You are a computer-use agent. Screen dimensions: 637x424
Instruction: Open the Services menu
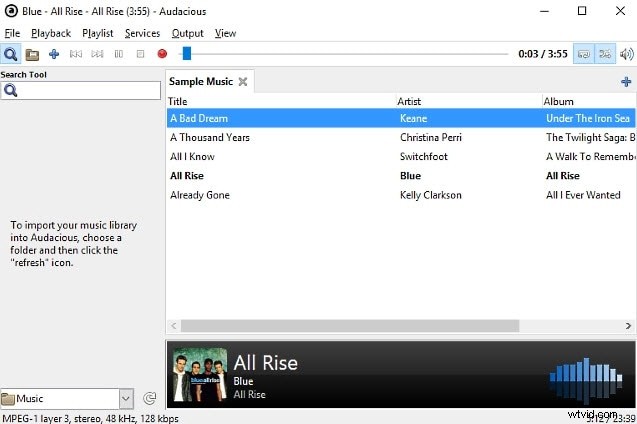[x=142, y=33]
